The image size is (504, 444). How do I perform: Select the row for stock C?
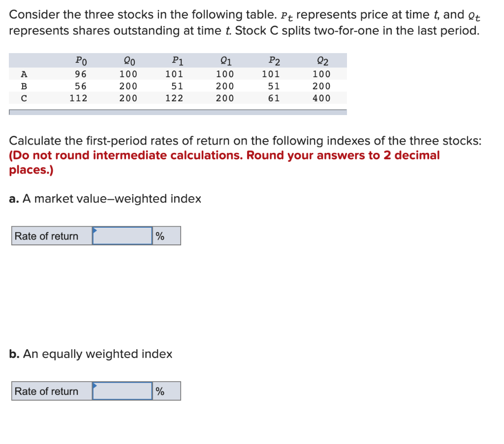23,98
